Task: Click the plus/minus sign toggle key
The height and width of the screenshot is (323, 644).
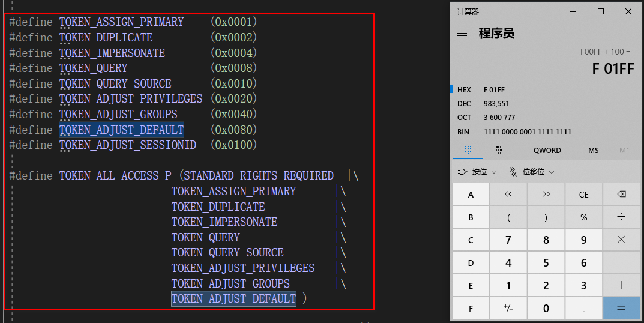Action: click(508, 308)
